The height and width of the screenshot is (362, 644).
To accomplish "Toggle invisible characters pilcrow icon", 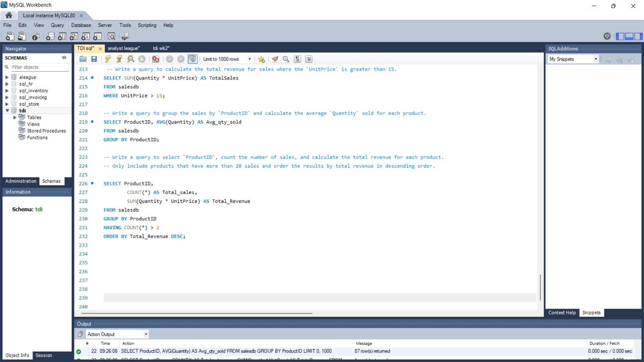I will point(297,59).
